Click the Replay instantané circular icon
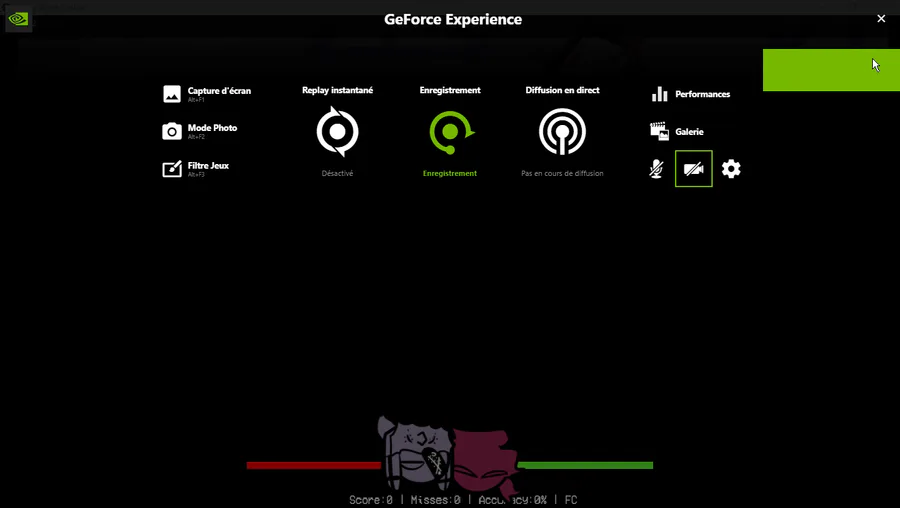Image resolution: width=900 pixels, height=508 pixels. click(338, 131)
